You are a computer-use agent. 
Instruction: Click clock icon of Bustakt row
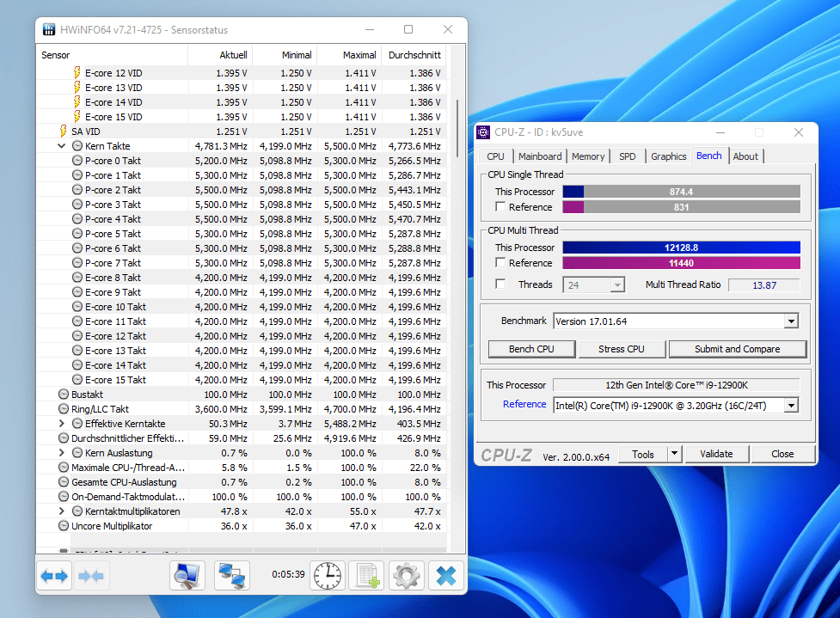tap(64, 395)
